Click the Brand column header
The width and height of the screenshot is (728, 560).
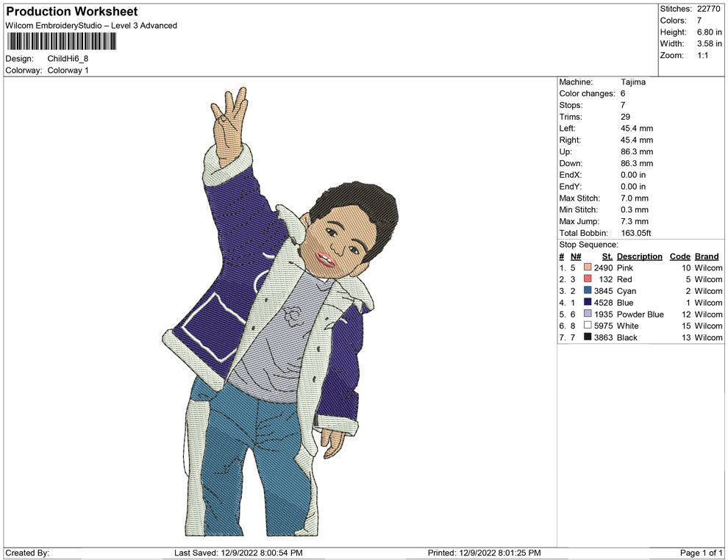(x=706, y=256)
